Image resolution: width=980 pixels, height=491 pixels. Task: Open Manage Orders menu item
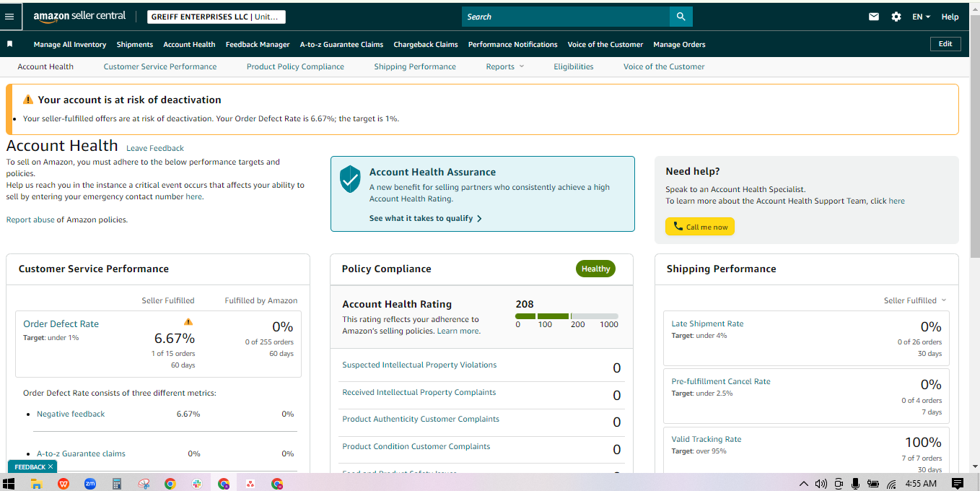click(679, 44)
